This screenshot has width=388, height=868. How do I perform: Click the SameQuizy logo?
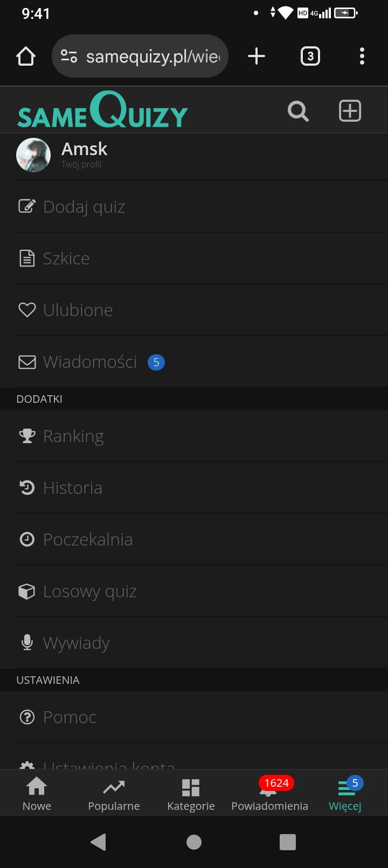102,111
